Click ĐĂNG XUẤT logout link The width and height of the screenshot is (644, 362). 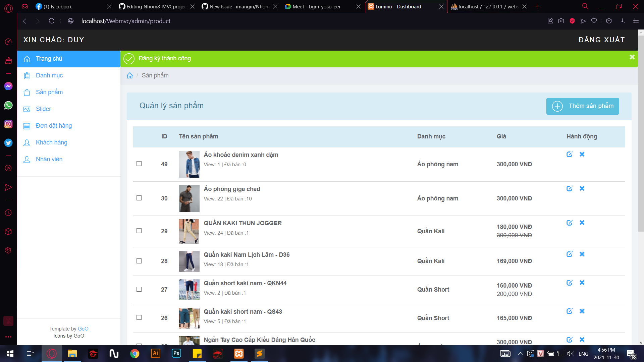pos(601,40)
